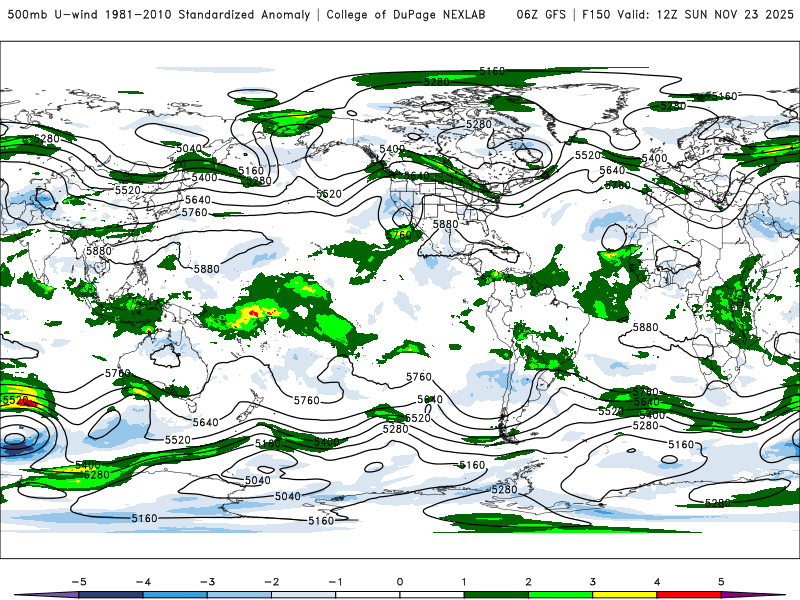Click the pale blue -2 to -1 colorbar segment
The height and width of the screenshot is (600, 800).
304,595
